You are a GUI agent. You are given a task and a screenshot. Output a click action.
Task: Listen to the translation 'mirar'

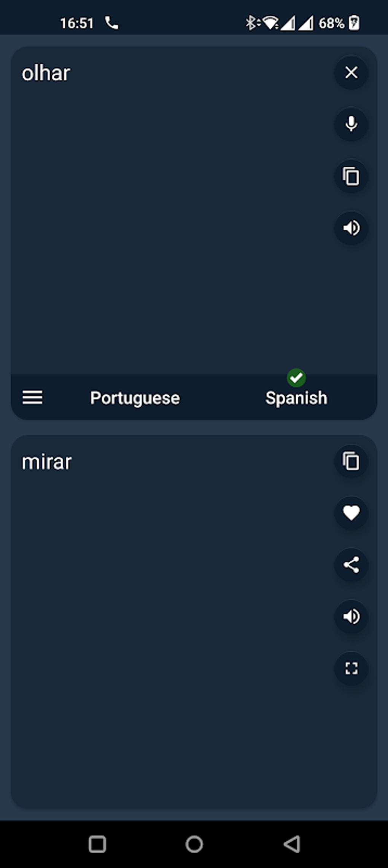[351, 616]
